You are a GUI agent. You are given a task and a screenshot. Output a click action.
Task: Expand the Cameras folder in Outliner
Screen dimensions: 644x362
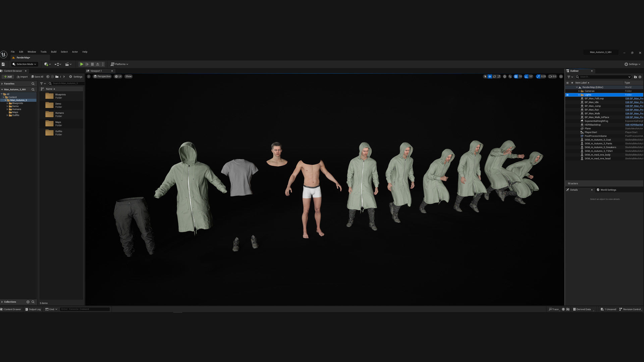coord(579,91)
